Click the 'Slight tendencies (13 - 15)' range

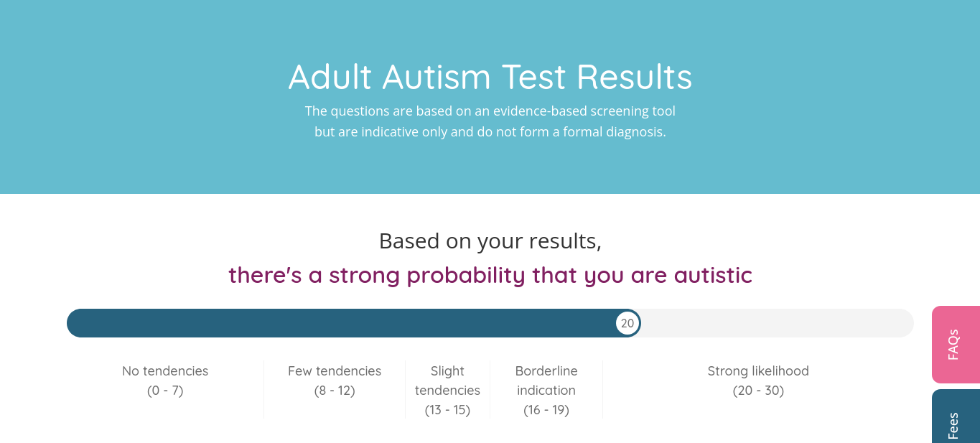[x=447, y=390]
